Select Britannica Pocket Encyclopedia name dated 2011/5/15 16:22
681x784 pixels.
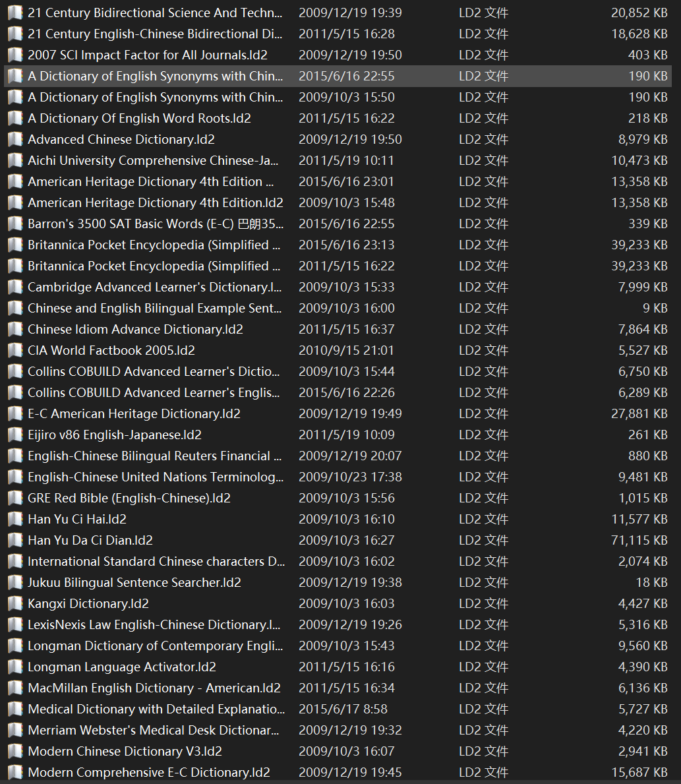154,266
